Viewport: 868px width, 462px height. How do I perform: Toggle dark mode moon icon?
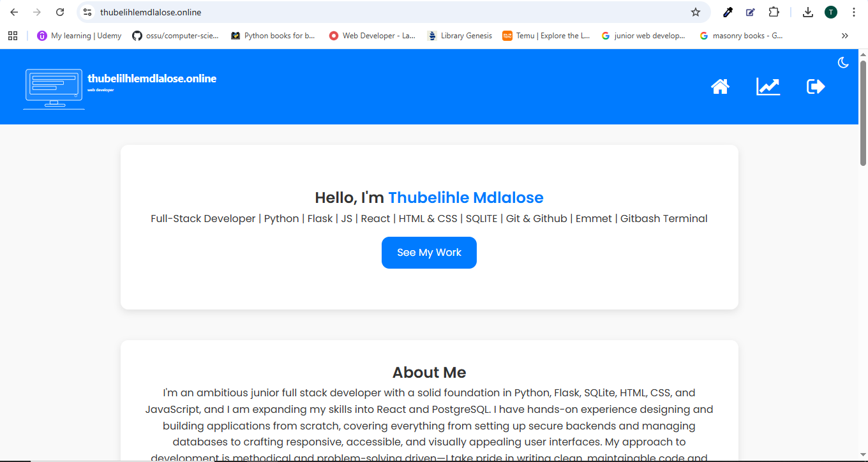point(843,62)
